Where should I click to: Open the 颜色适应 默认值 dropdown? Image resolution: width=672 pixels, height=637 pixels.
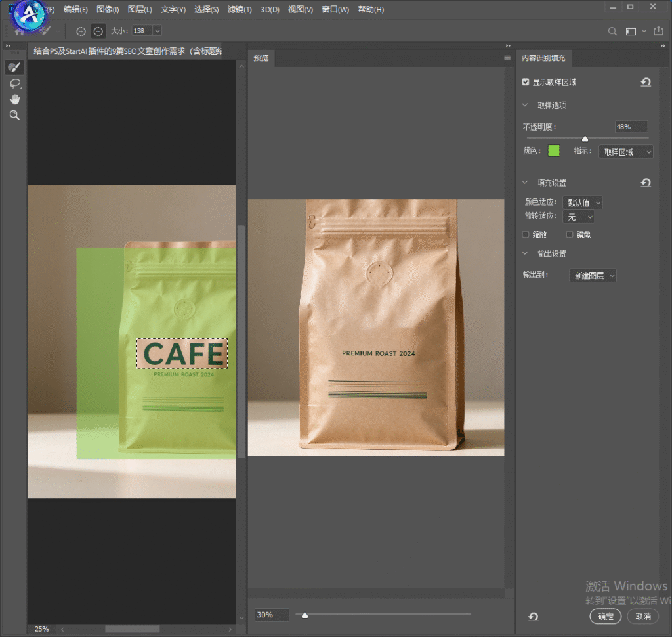(583, 202)
